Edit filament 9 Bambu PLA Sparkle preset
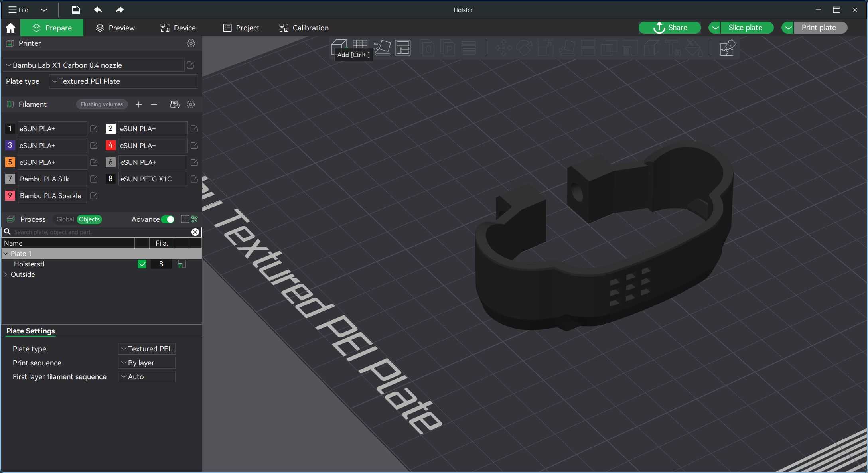The width and height of the screenshot is (868, 473). (x=94, y=196)
